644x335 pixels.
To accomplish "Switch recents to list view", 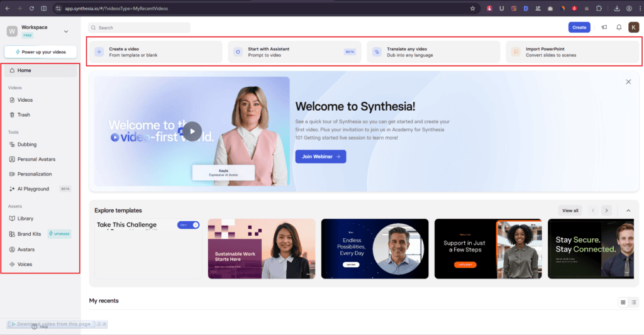I will (634, 302).
